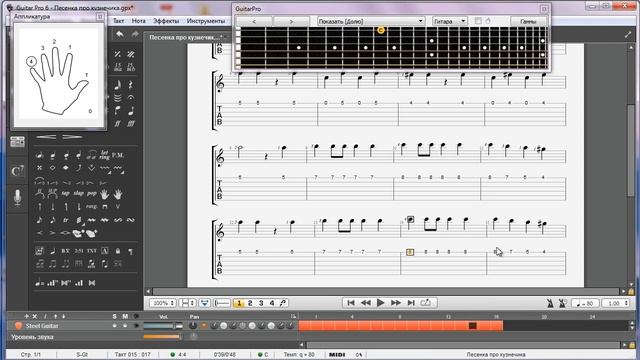Click the Steel Guitar track name

pos(42,326)
